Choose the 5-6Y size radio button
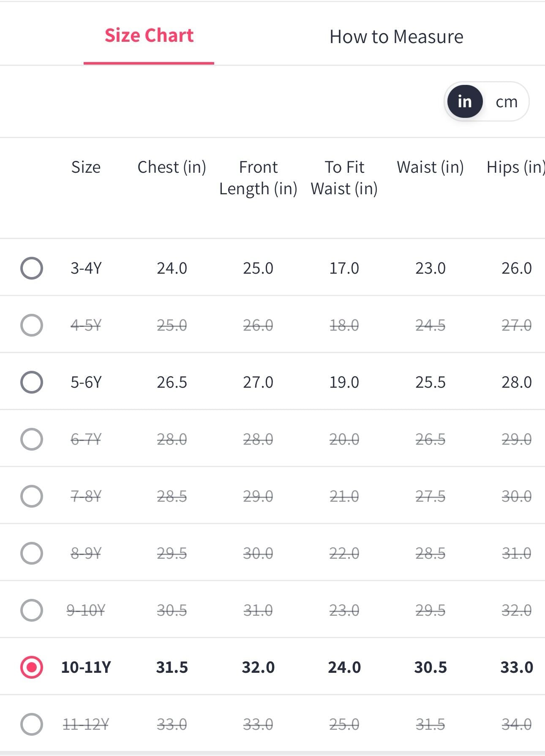The image size is (545, 756). pos(32,382)
